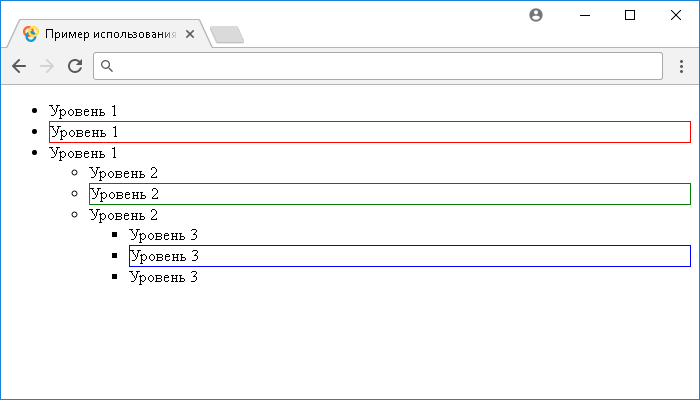Image resolution: width=700 pixels, height=400 pixels.
Task: Minimize the browser window
Action: tap(583, 15)
